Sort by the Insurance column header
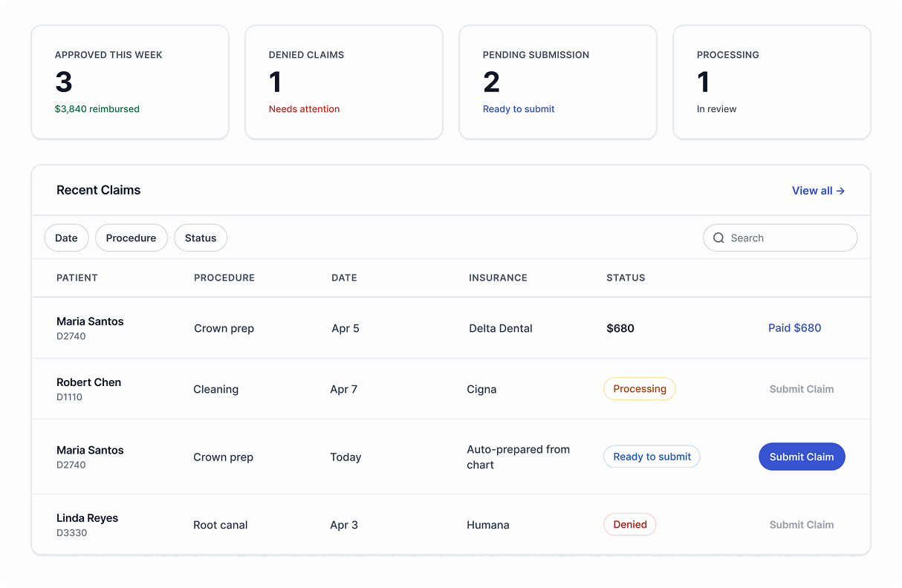The width and height of the screenshot is (902, 588). point(498,278)
